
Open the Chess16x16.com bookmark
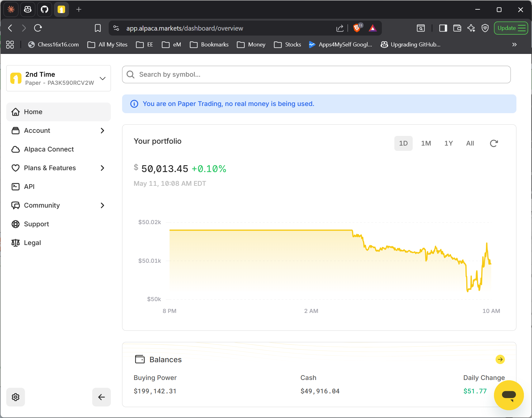point(53,45)
